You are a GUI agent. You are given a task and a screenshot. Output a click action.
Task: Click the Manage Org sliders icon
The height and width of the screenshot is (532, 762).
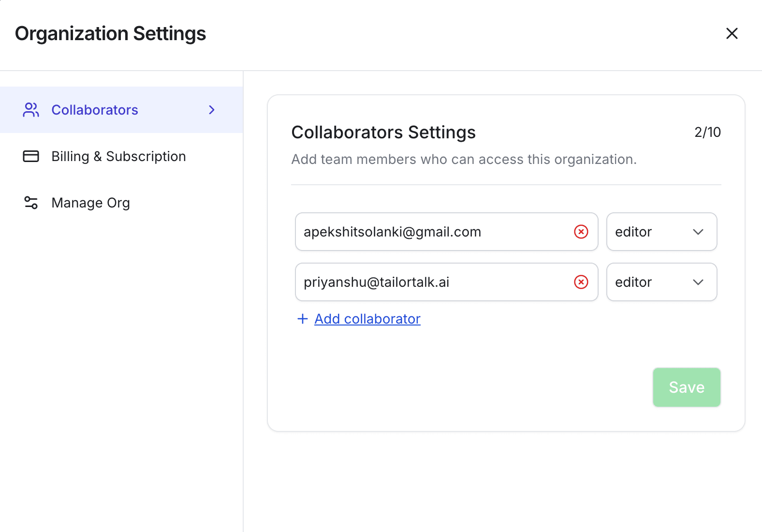31,203
